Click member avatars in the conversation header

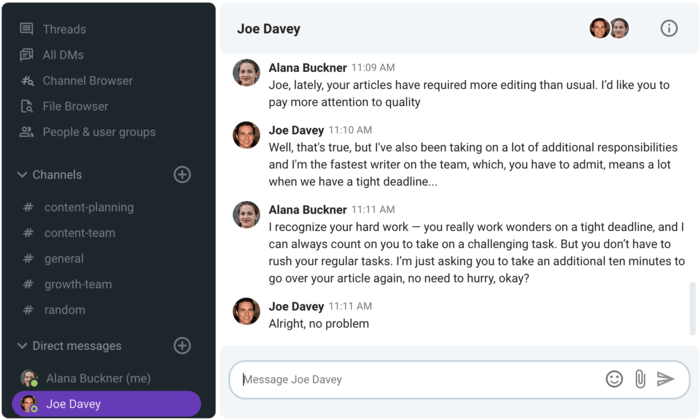coord(609,29)
